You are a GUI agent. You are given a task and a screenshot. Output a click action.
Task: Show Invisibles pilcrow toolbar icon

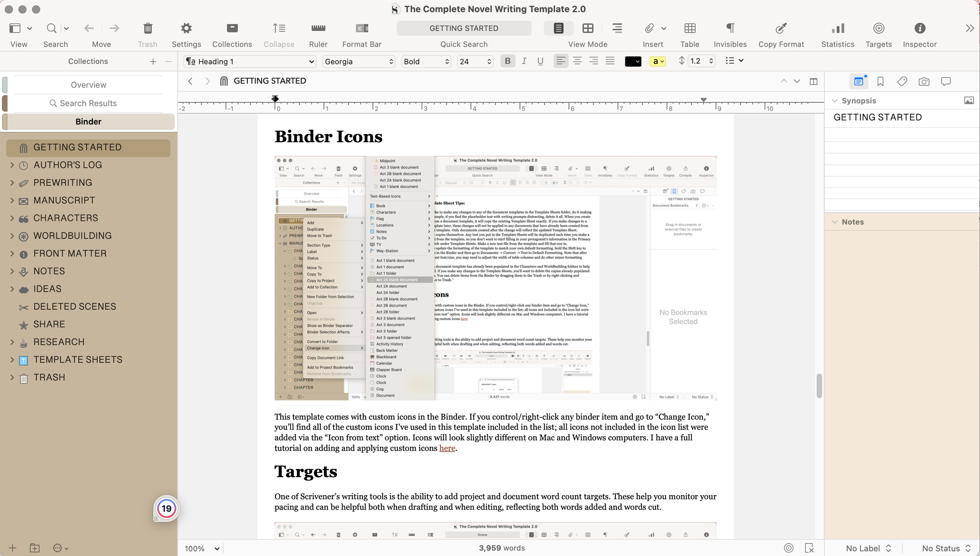pyautogui.click(x=730, y=28)
